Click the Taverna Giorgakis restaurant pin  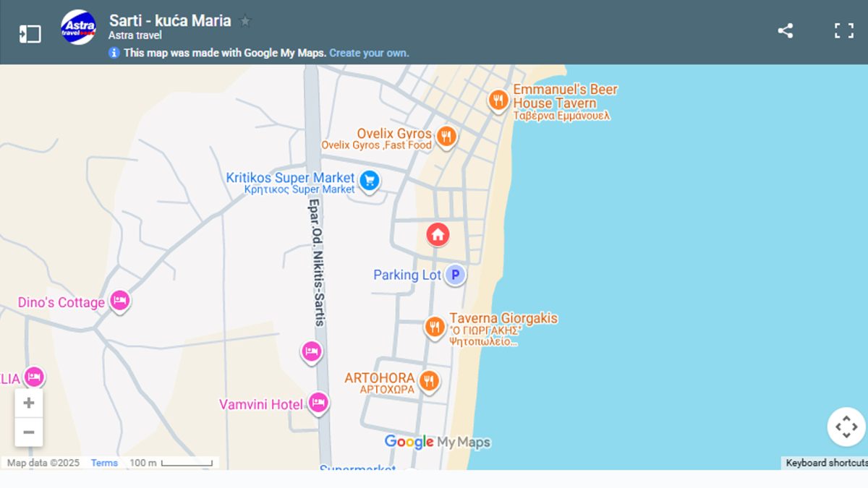coord(434,327)
